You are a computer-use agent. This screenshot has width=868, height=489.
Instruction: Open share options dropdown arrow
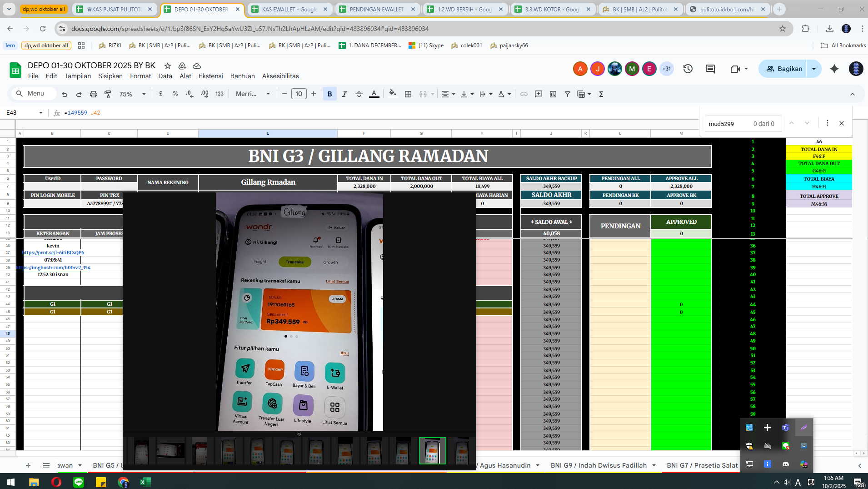tap(814, 69)
